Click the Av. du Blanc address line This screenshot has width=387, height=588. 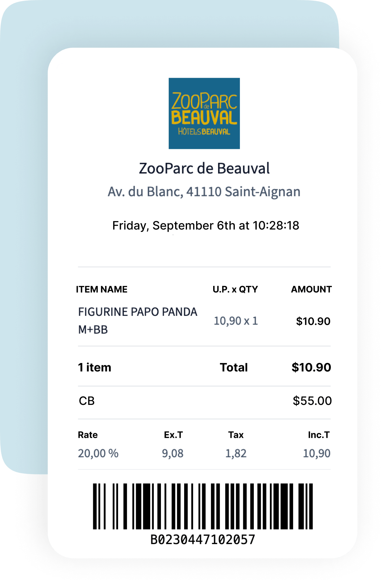204,192
